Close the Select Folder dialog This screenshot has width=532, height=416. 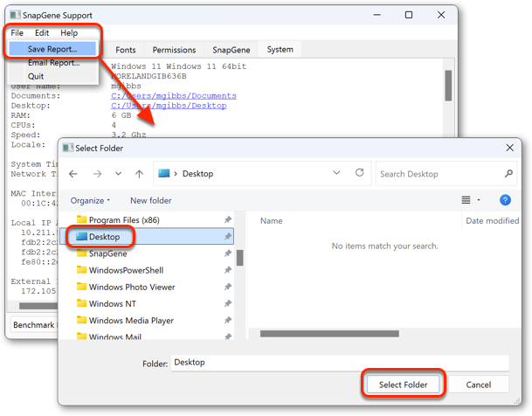click(509, 148)
